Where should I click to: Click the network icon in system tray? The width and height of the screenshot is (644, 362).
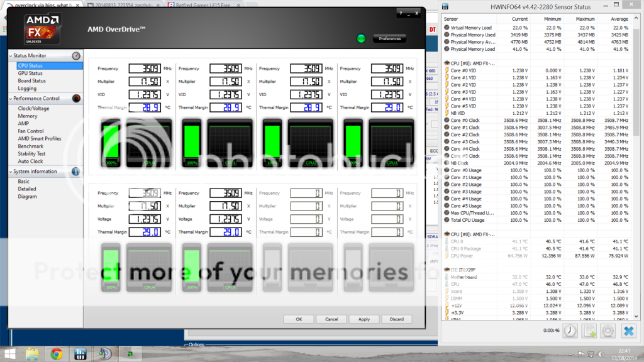(591, 354)
